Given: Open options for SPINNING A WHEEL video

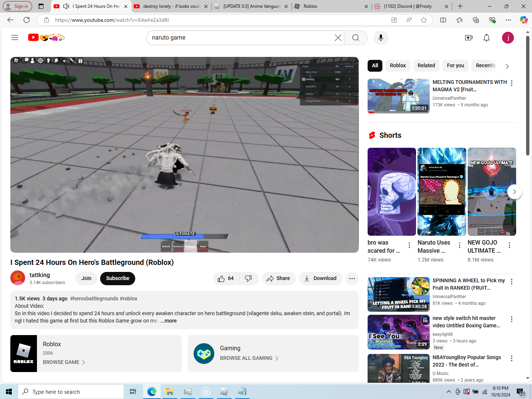Looking at the screenshot, I should (512, 282).
